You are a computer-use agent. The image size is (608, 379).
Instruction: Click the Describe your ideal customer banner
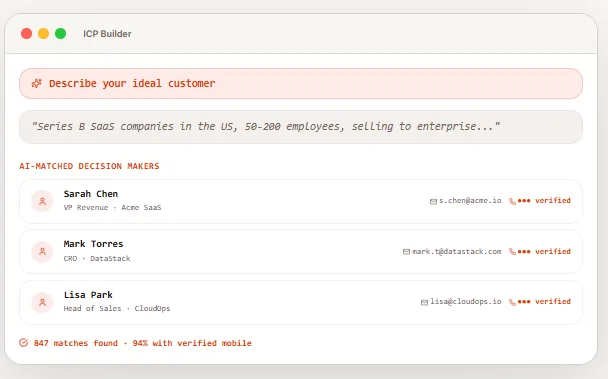point(301,83)
